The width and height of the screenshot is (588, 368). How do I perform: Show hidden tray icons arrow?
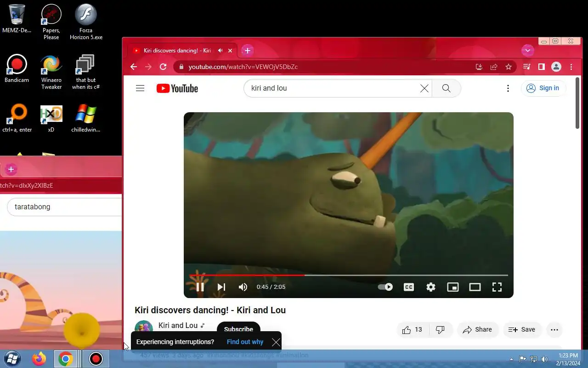[511, 359]
